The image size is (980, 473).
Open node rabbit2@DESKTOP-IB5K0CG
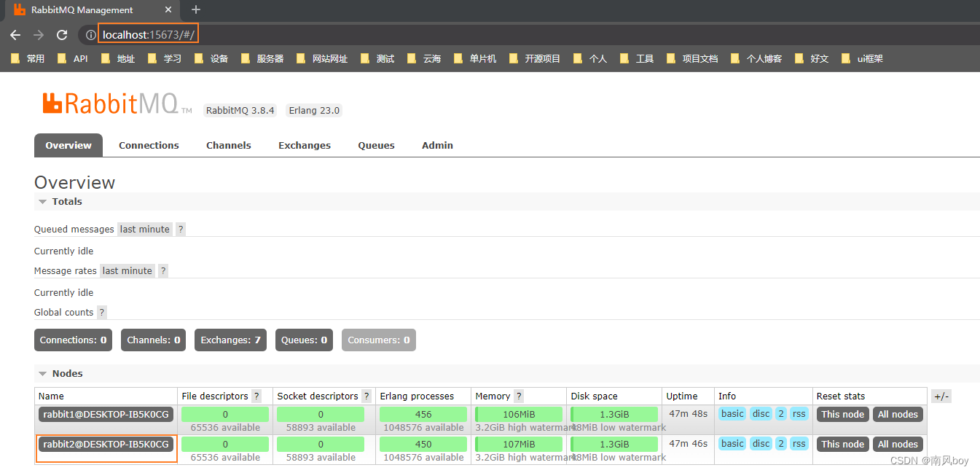tap(106, 444)
